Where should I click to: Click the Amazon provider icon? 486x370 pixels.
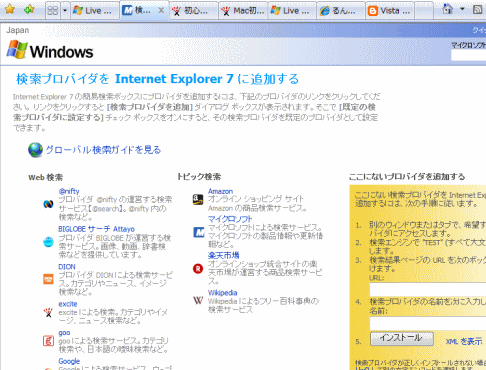[198, 199]
